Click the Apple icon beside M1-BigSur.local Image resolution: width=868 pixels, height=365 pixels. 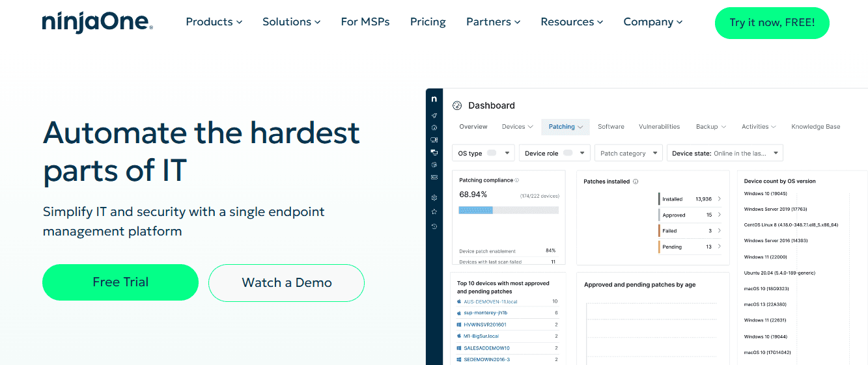pos(459,336)
